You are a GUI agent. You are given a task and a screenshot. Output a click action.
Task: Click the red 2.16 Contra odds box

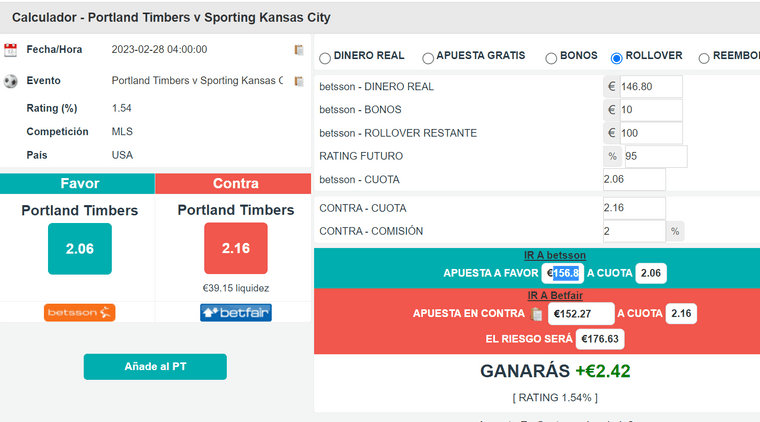click(236, 248)
